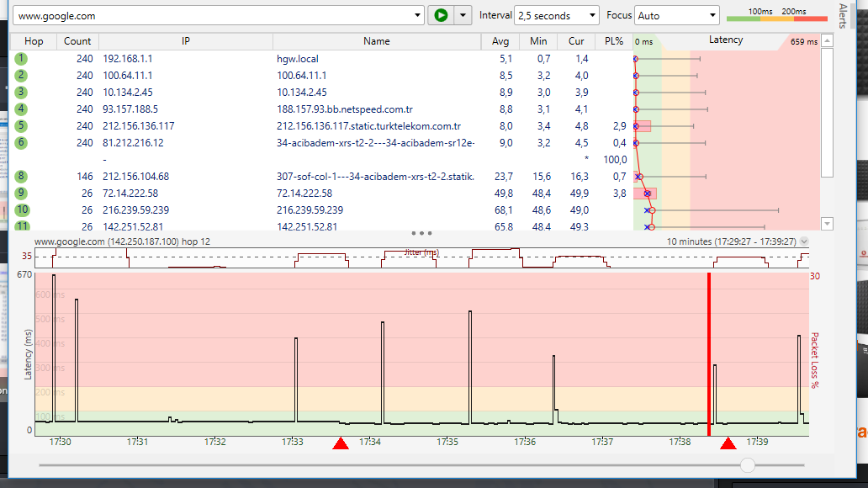Expand the start button options arrow
The width and height of the screenshot is (868, 488).
462,15
